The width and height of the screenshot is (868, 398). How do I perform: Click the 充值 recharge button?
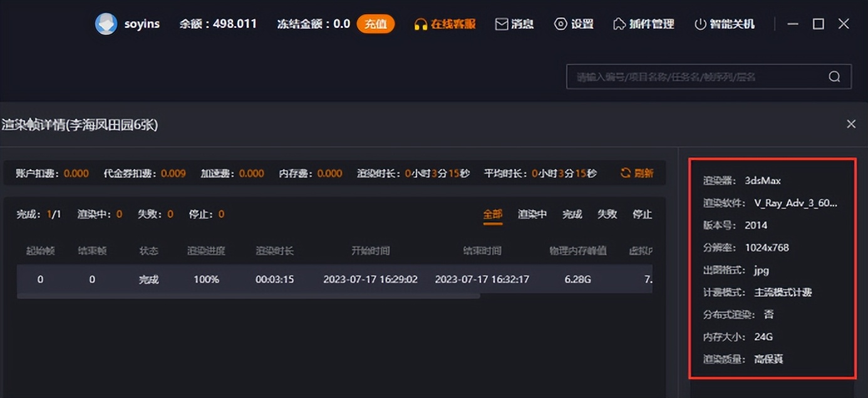[375, 24]
